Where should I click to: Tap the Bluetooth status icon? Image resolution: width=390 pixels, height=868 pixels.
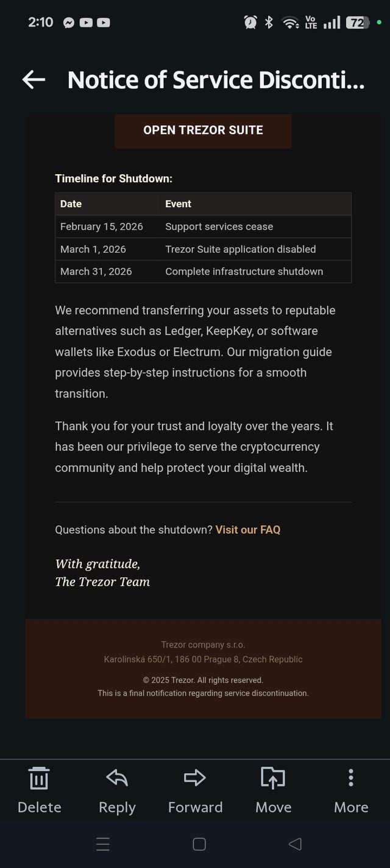269,23
